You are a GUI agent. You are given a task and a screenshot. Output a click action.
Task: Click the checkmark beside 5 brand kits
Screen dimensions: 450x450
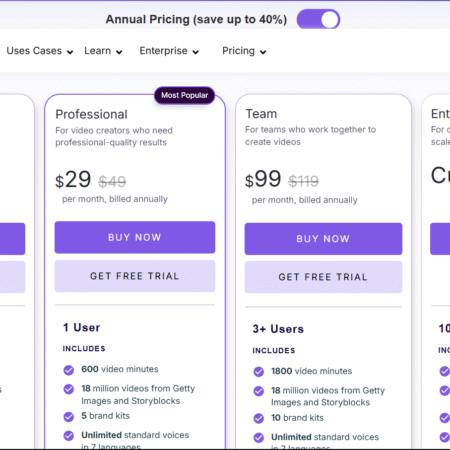69,417
